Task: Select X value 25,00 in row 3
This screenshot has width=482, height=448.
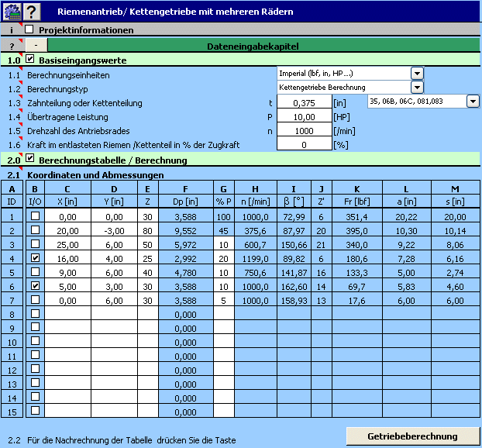Action: pos(68,245)
